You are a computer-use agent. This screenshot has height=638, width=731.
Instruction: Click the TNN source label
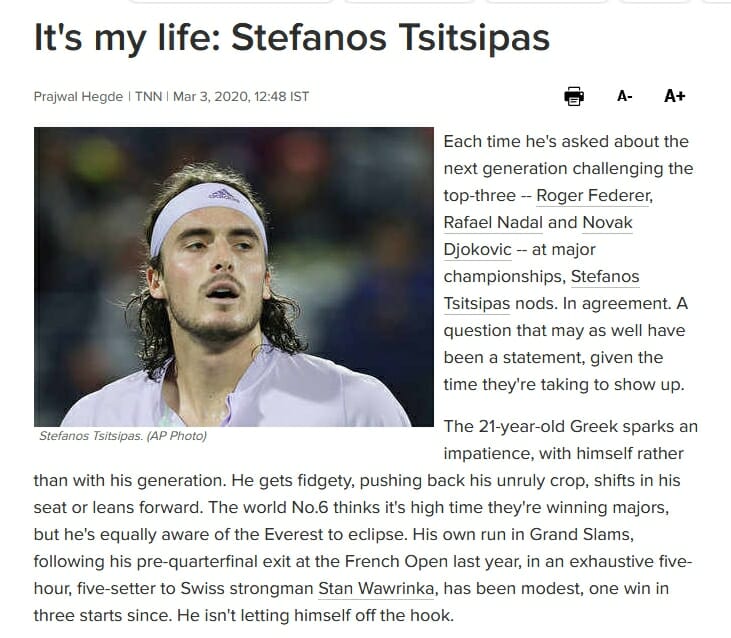coord(148,96)
